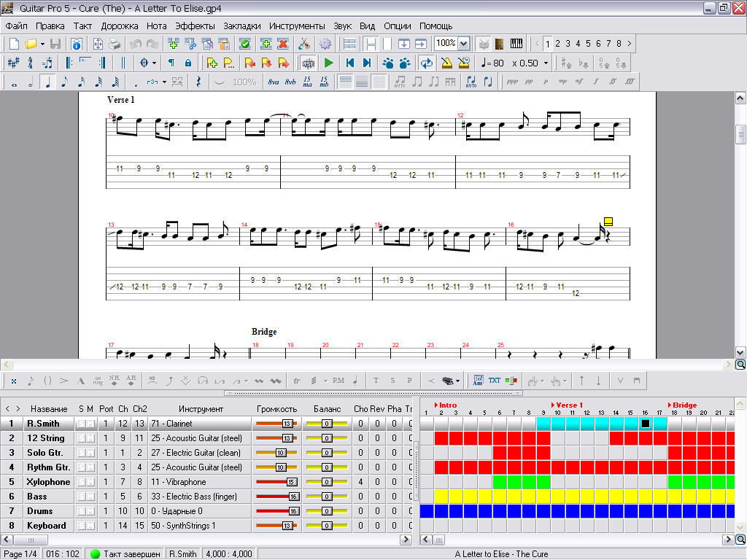Open the tempo speed x 0.50 dropdown
Image resolution: width=747 pixels, height=560 pixels.
point(546,63)
